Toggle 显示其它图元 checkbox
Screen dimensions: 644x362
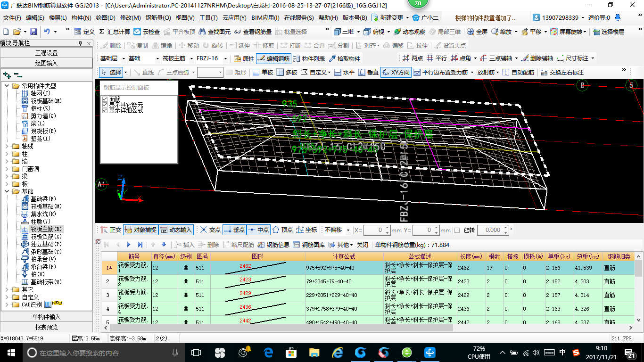pos(105,105)
